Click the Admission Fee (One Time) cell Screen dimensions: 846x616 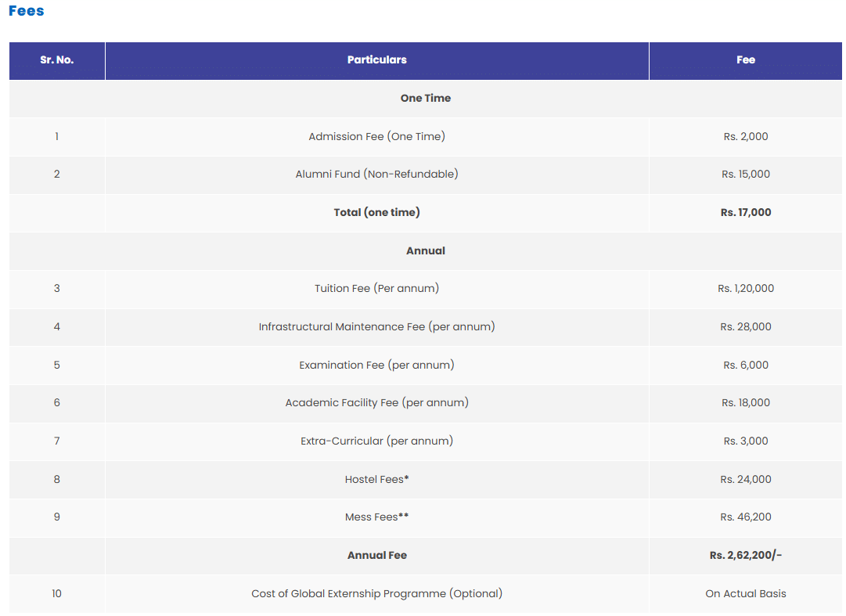[376, 137]
